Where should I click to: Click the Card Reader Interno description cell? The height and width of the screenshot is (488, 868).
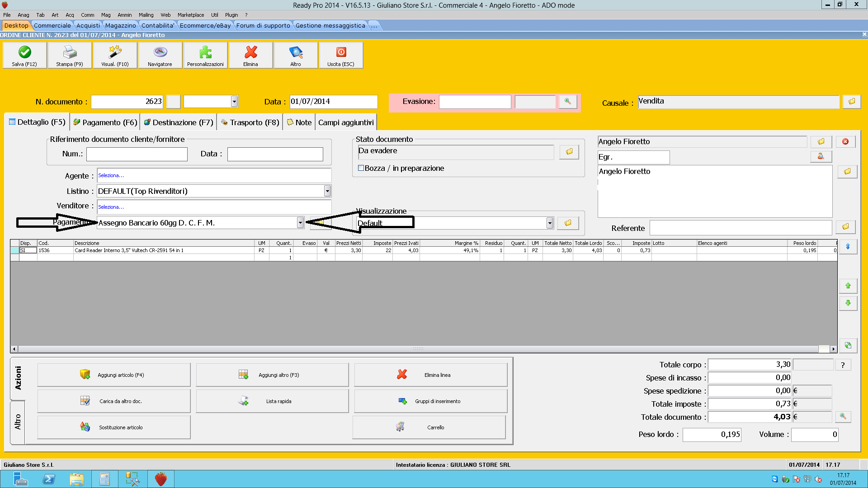(165, 250)
